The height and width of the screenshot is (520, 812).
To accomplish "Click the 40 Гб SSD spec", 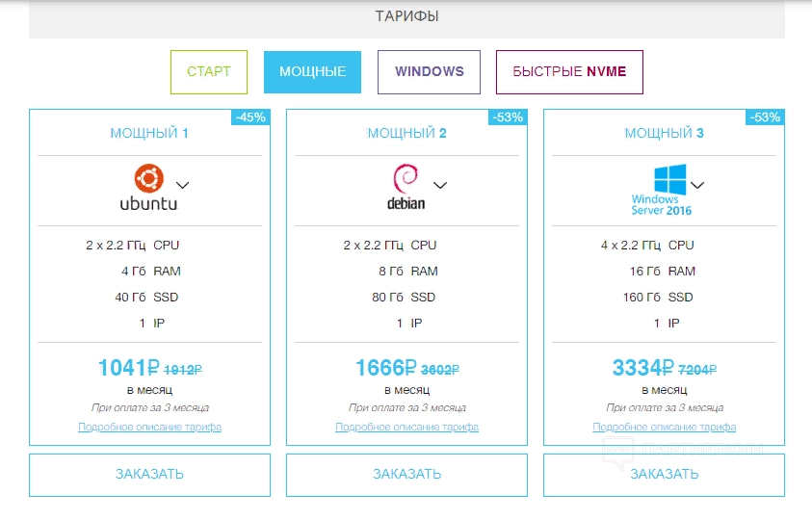I will click(x=146, y=298).
